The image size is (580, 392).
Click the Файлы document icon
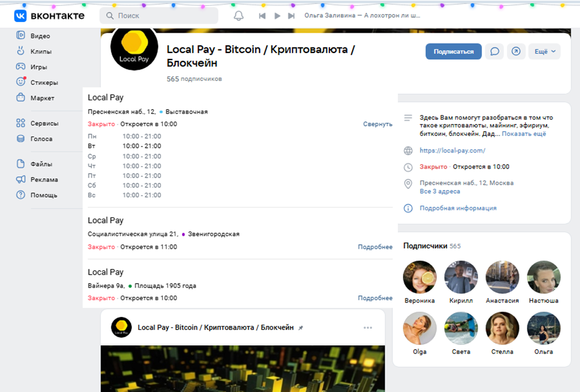click(x=21, y=163)
